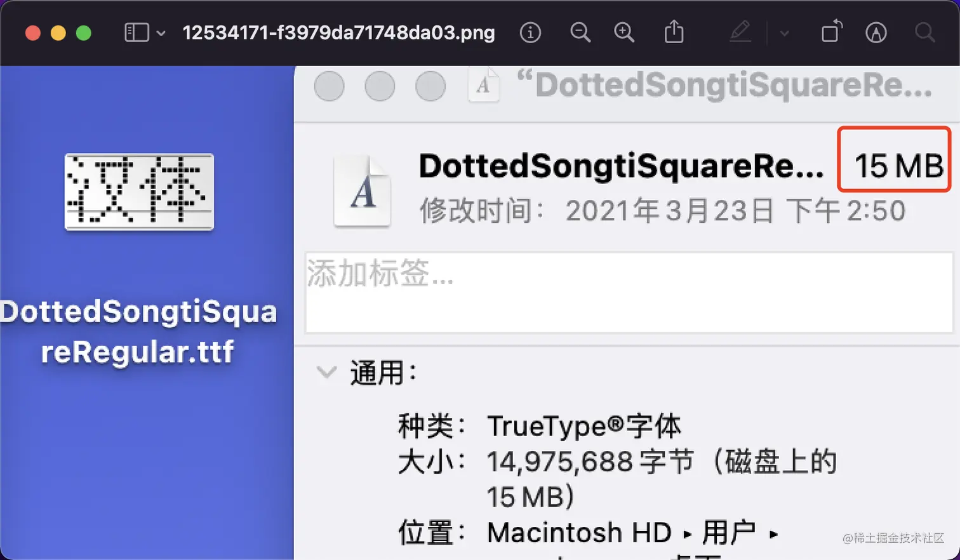
Task: Click the bold DottedSongtiSquareRe... file name heading
Action: tap(622, 166)
